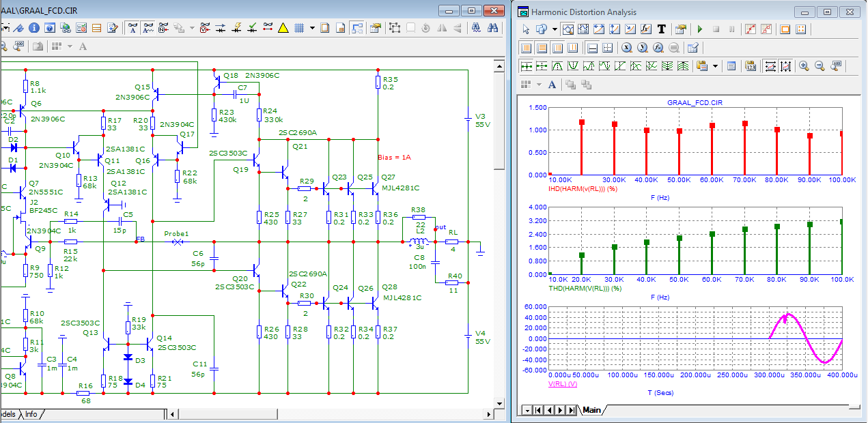Click the zoom-out magnifier in analysis toolbar
The width and height of the screenshot is (868, 423).
coord(820,66)
